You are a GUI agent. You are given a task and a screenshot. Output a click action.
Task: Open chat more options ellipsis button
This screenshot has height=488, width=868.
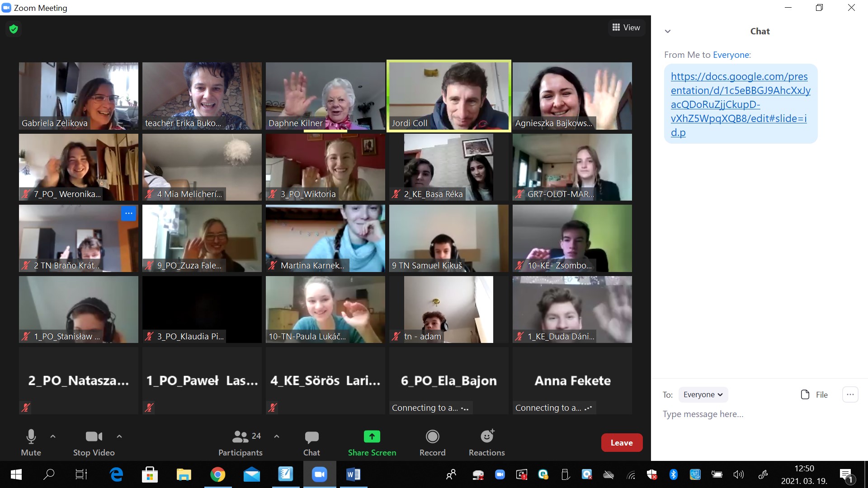pyautogui.click(x=850, y=394)
